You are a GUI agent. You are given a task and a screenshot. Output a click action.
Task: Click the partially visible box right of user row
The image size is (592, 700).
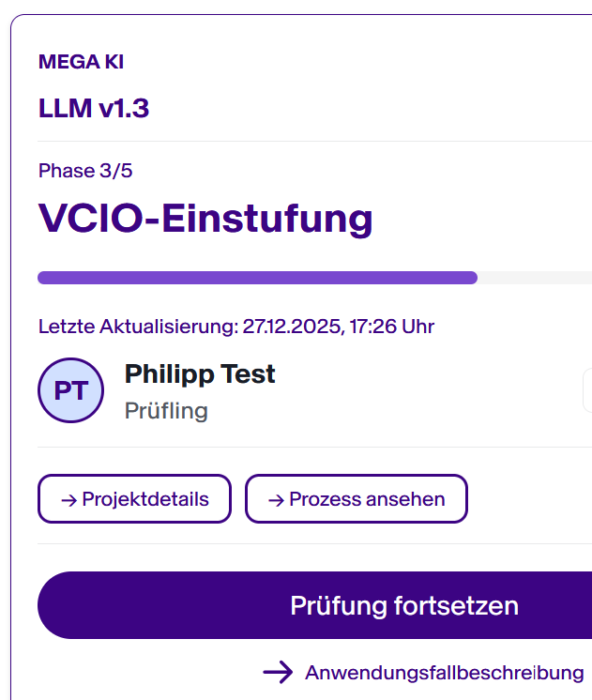tap(587, 390)
